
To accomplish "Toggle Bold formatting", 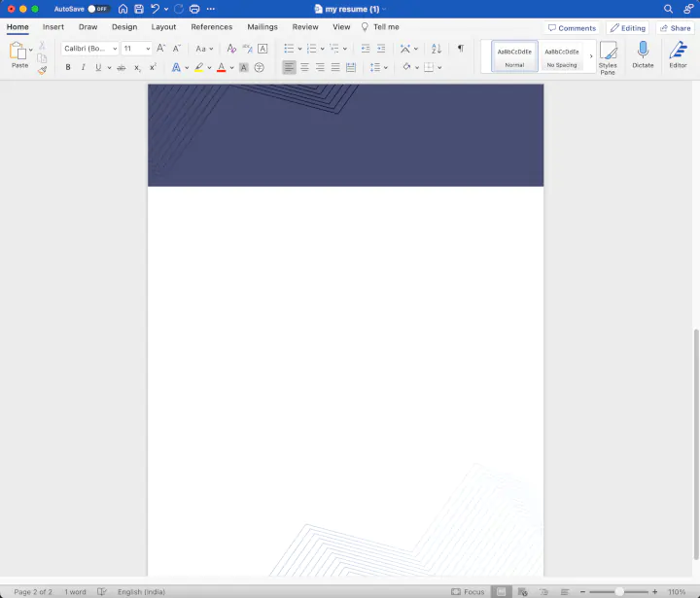I will coord(68,67).
